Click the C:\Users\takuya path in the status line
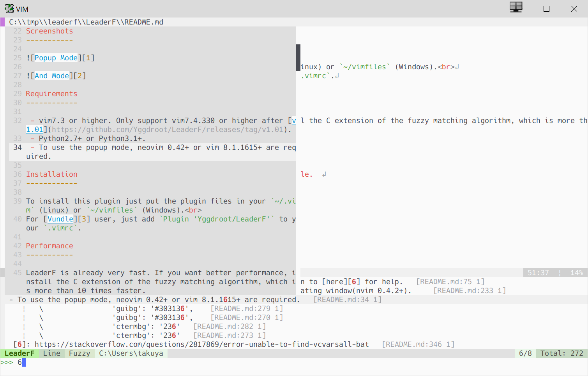The width and height of the screenshot is (588, 376). 131,353
